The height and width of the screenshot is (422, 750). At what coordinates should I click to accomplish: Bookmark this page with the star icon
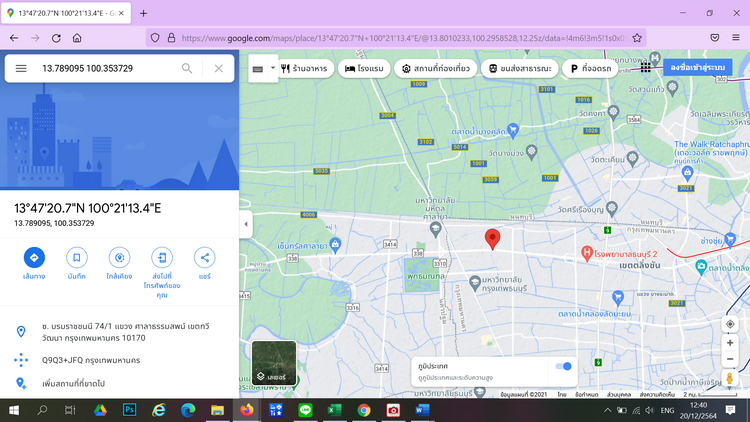click(637, 38)
